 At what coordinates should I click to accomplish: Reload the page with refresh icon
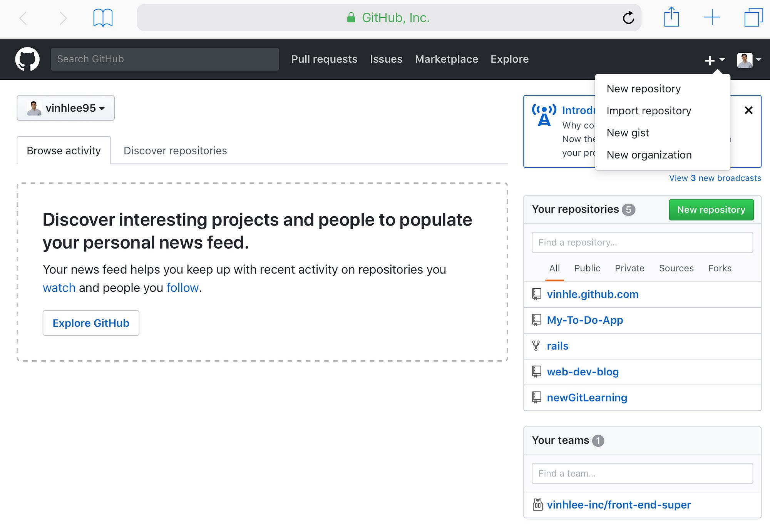[x=628, y=18]
